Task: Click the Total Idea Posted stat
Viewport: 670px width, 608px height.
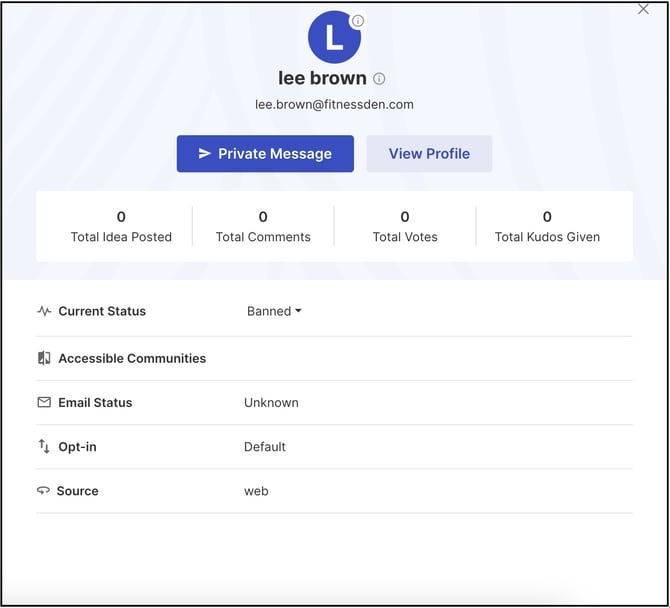Action: pos(121,227)
